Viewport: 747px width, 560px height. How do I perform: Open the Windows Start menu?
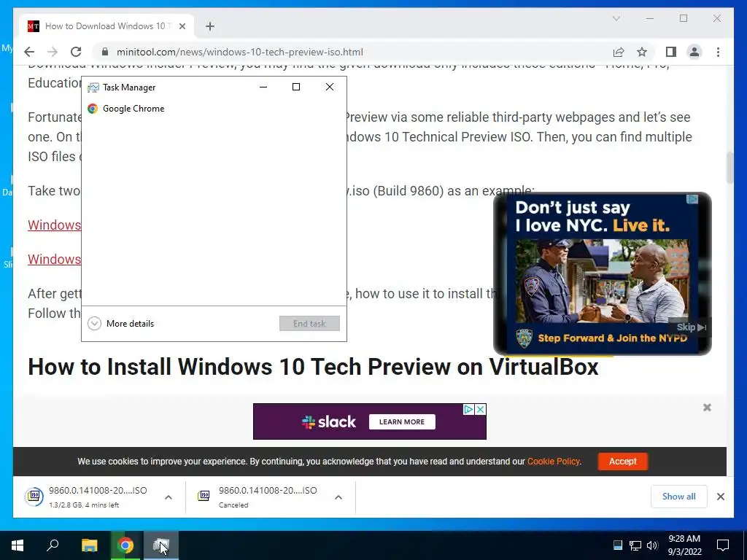18,545
